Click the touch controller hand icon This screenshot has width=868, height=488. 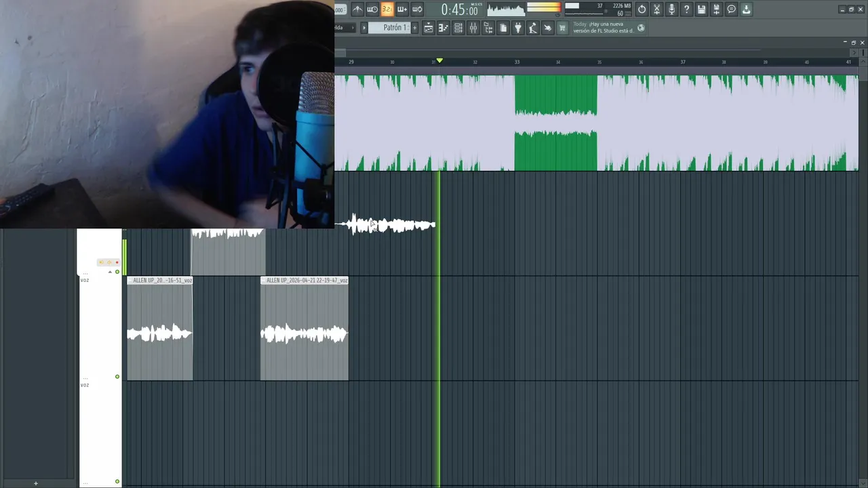pyautogui.click(x=548, y=28)
